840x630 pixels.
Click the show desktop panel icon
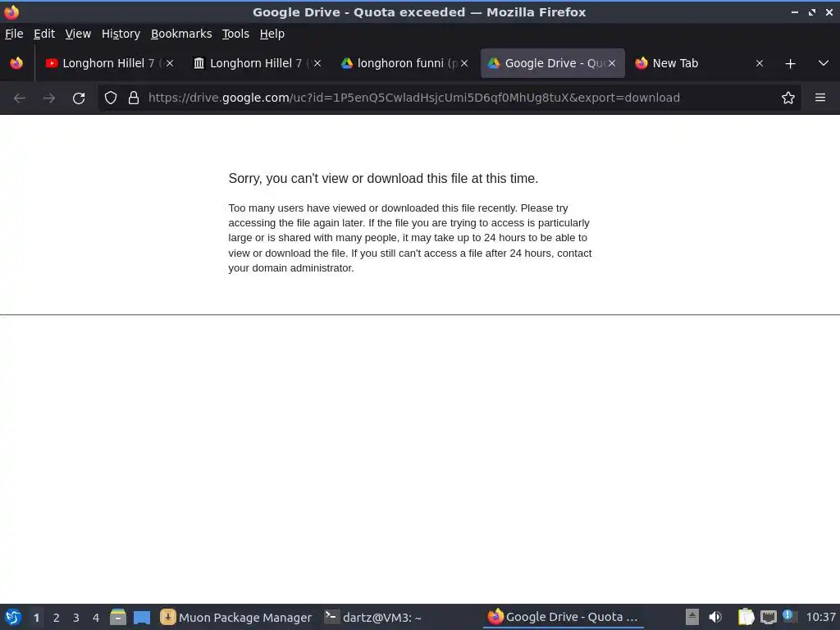[x=142, y=618]
